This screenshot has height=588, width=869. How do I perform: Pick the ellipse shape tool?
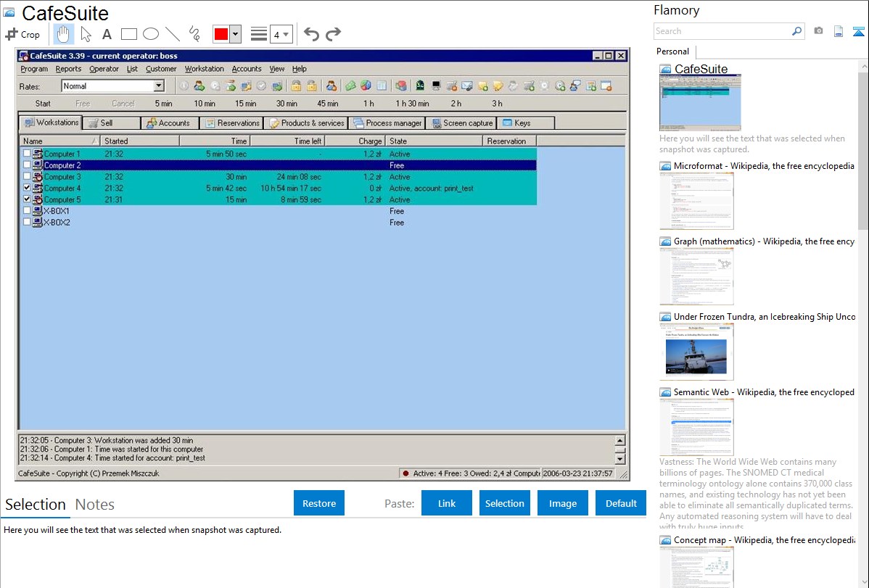[151, 34]
